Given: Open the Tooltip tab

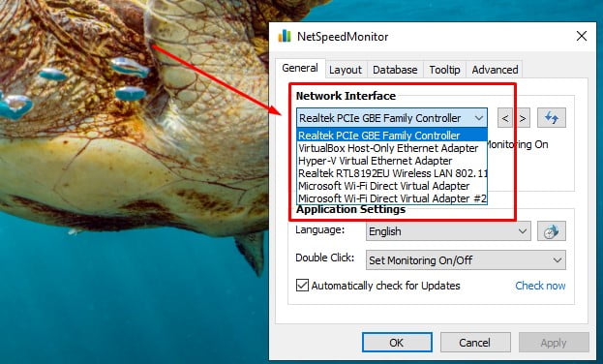Looking at the screenshot, I should 444,70.
